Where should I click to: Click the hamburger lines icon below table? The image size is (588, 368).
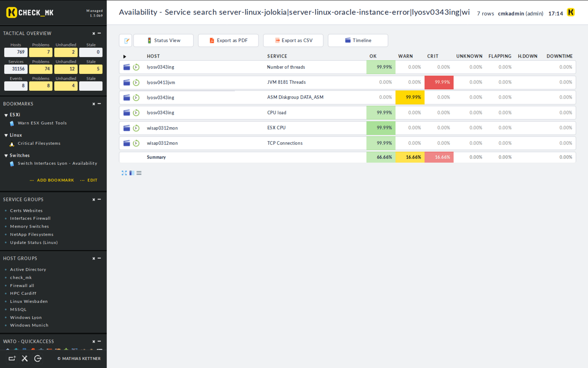(139, 173)
